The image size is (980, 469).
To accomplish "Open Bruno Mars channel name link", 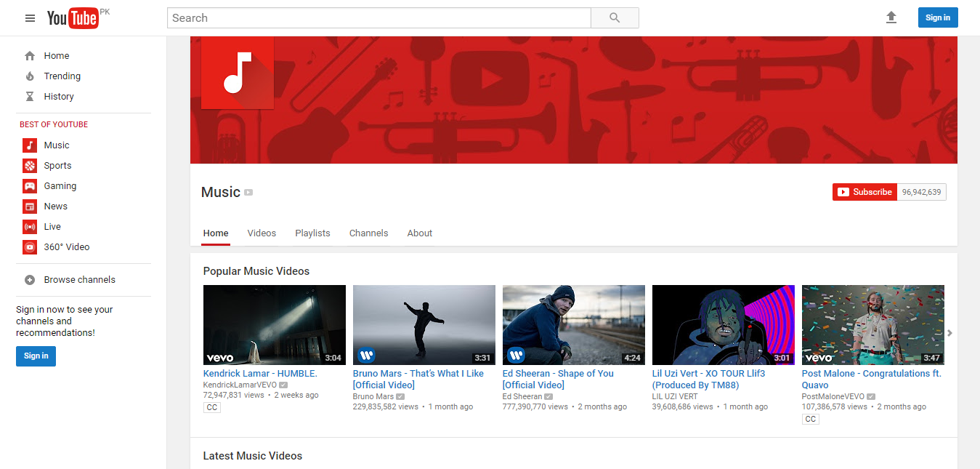I will (x=373, y=396).
